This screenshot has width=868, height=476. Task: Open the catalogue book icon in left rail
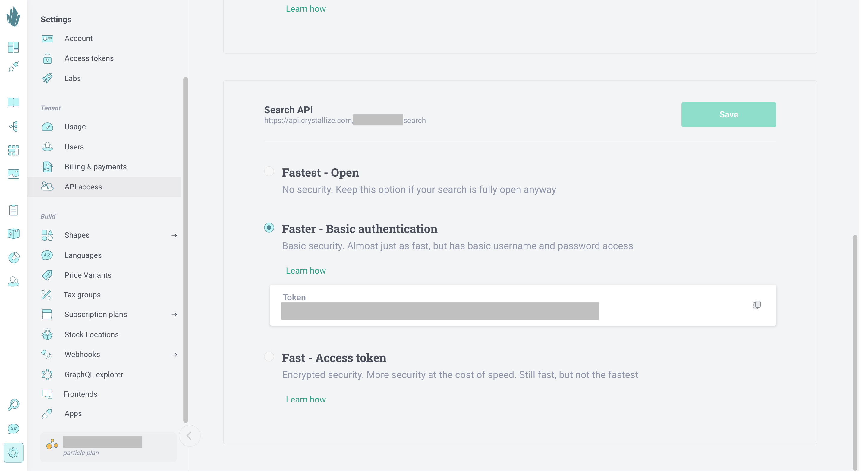click(14, 102)
